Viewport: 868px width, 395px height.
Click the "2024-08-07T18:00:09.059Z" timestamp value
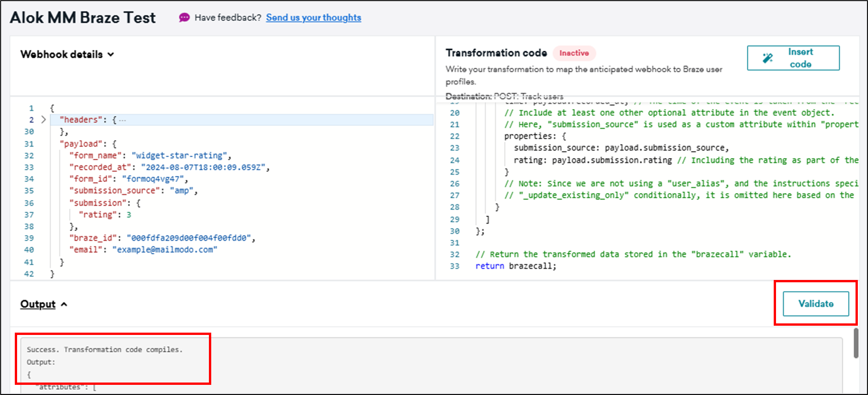(203, 167)
